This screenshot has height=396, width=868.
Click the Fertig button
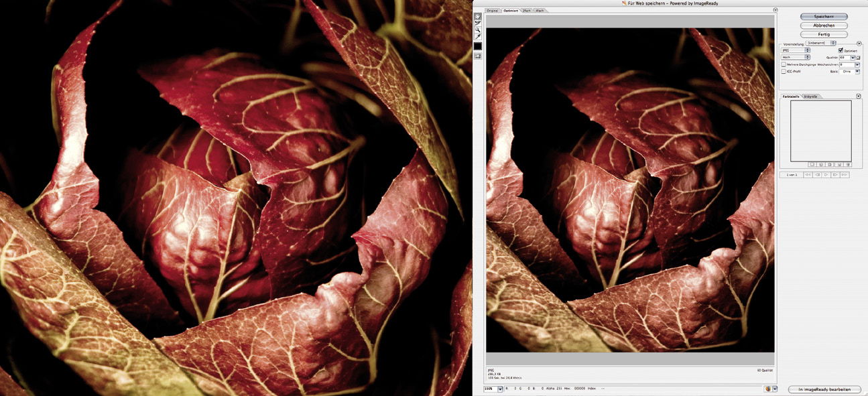pyautogui.click(x=824, y=34)
